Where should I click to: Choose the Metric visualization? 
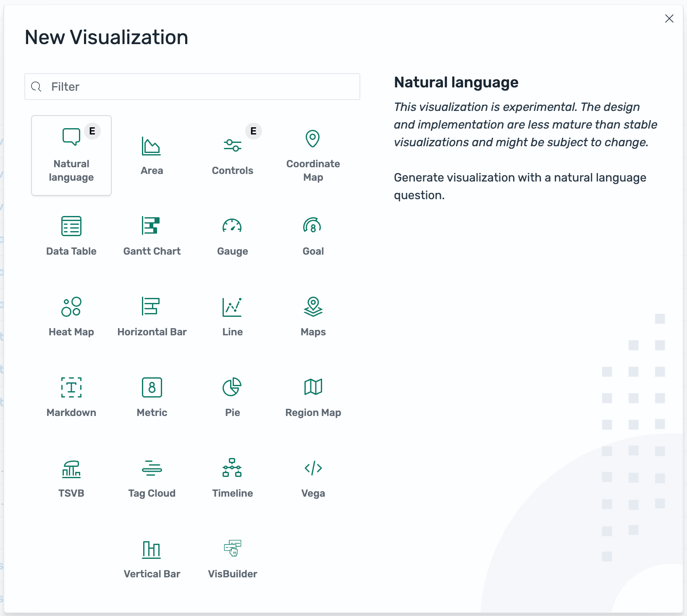coord(152,397)
